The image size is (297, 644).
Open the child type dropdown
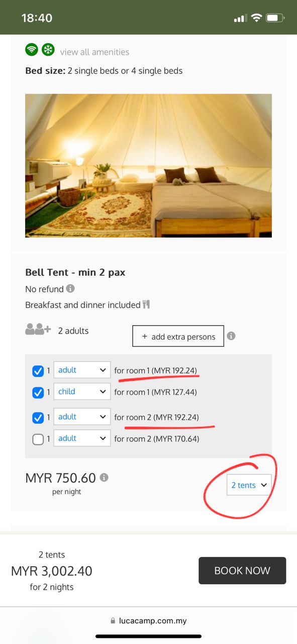tap(82, 391)
